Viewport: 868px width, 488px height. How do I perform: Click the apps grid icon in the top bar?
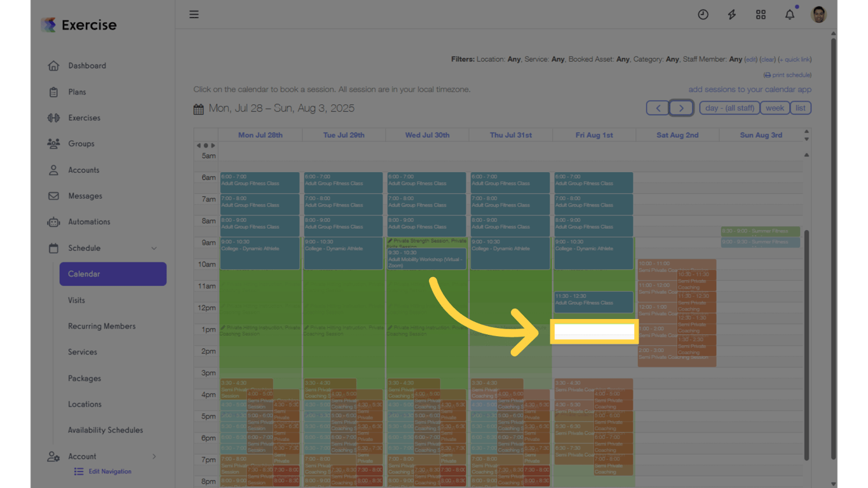coord(761,14)
